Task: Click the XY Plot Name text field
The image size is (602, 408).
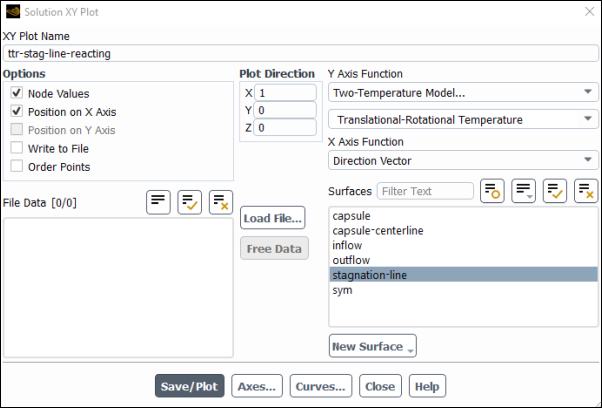Action: point(300,54)
